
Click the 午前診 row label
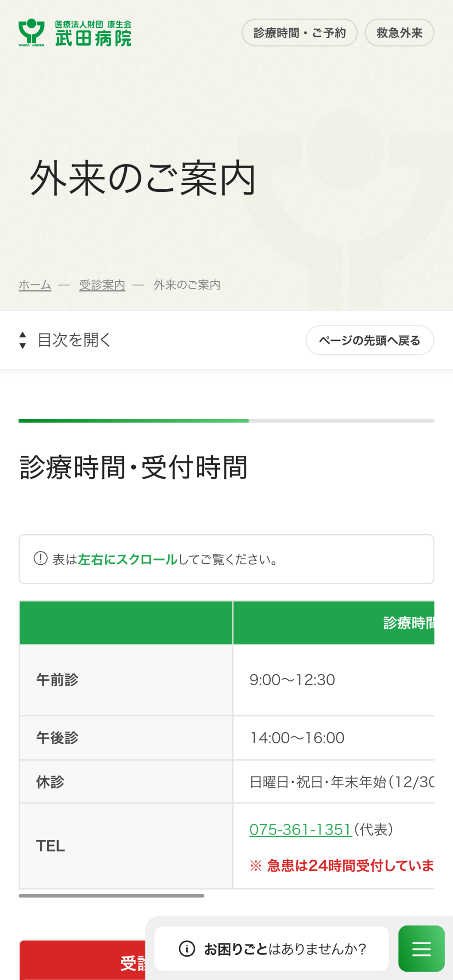57,680
